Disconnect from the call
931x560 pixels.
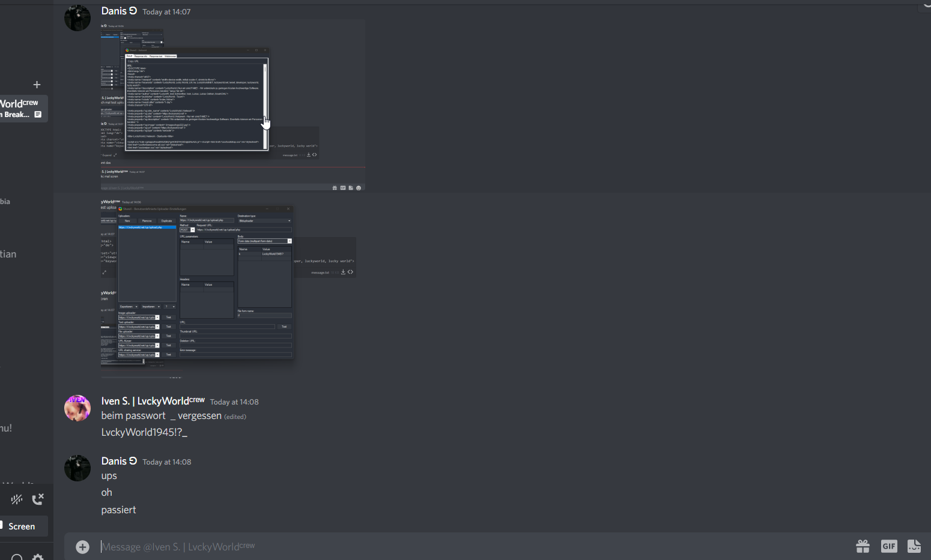tap(38, 499)
